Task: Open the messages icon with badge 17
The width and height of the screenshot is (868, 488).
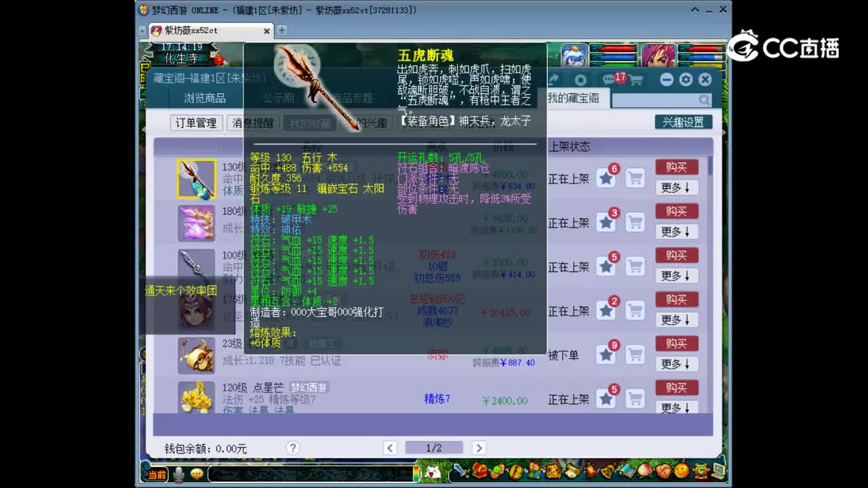Action: click(x=610, y=80)
